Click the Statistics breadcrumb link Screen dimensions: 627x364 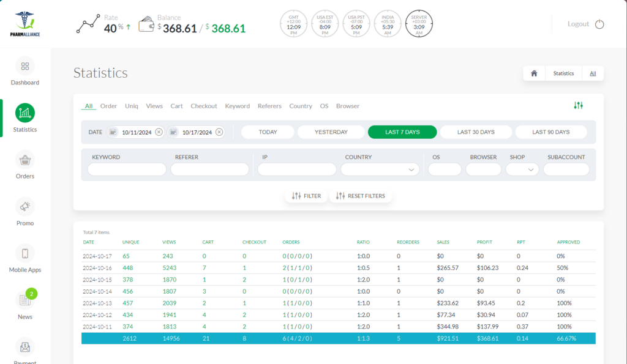tap(563, 73)
